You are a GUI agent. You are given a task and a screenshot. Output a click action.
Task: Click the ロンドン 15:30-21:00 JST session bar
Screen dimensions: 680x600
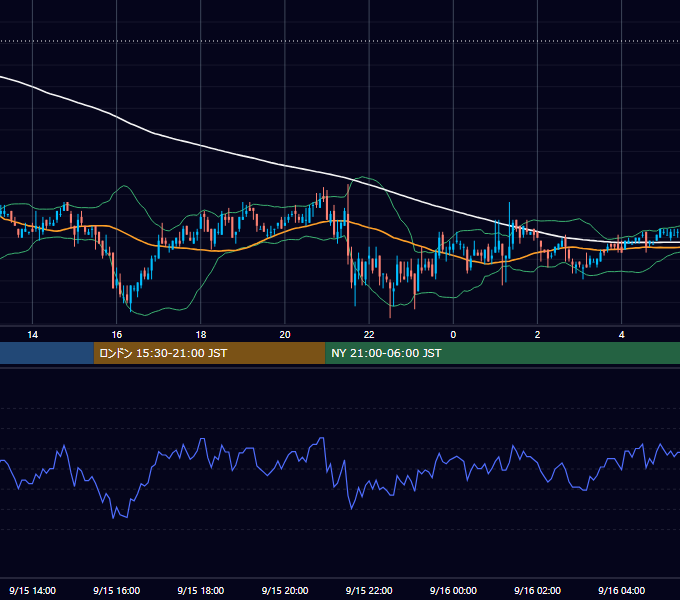pos(209,353)
